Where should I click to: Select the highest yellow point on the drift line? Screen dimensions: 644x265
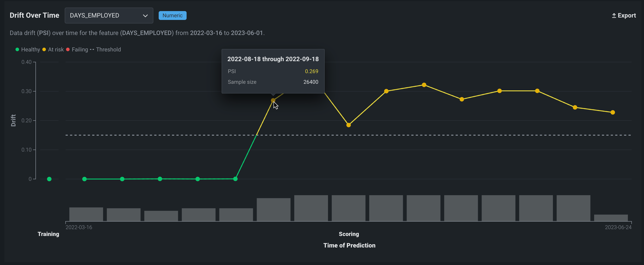[424, 85]
